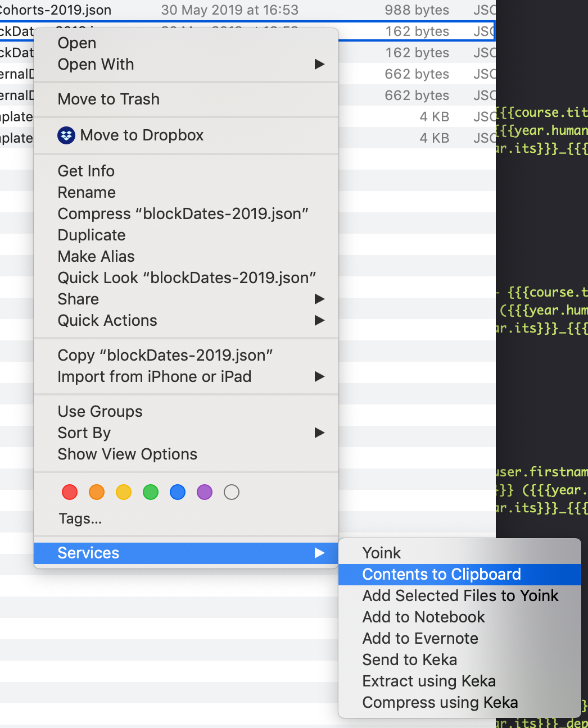Choose Duplicate from the menu
588x728 pixels.
(x=186, y=235)
